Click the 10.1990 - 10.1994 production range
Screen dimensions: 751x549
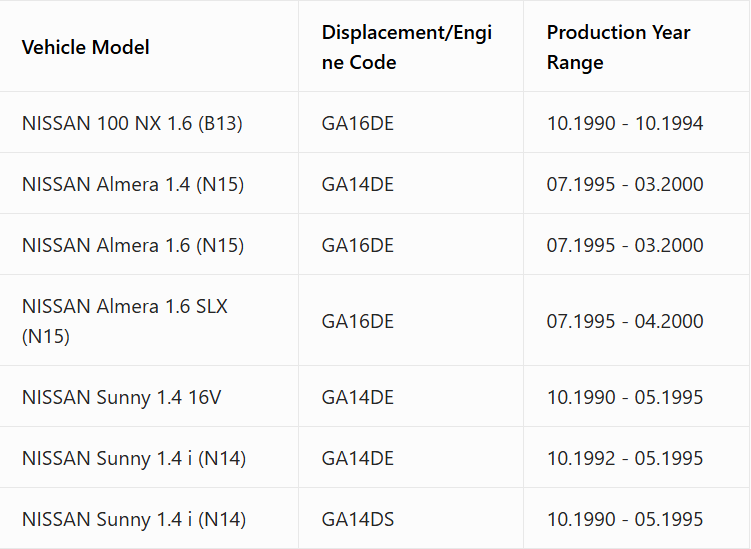(625, 123)
